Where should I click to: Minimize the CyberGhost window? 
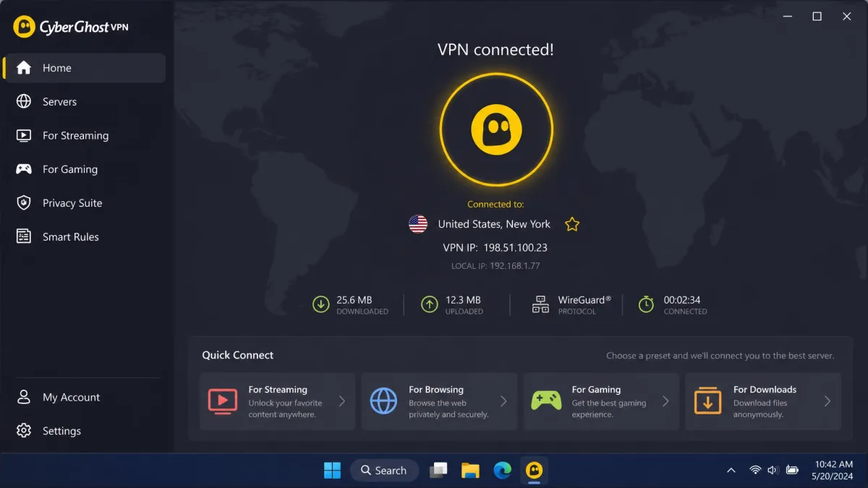[787, 17]
